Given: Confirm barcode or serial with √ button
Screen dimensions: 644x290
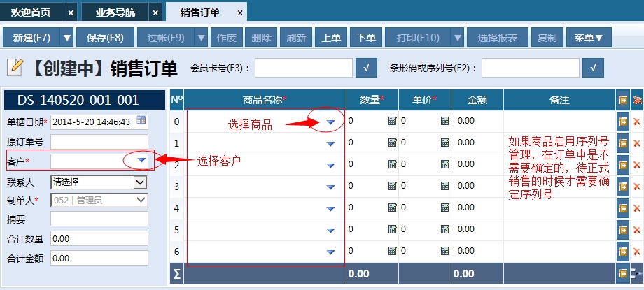Looking at the screenshot, I should tap(593, 68).
